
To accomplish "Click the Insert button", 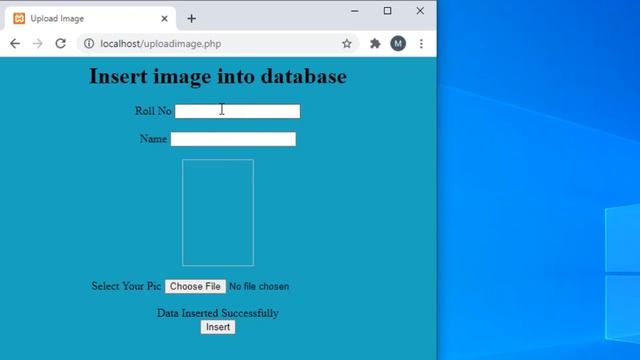I will 218,327.
